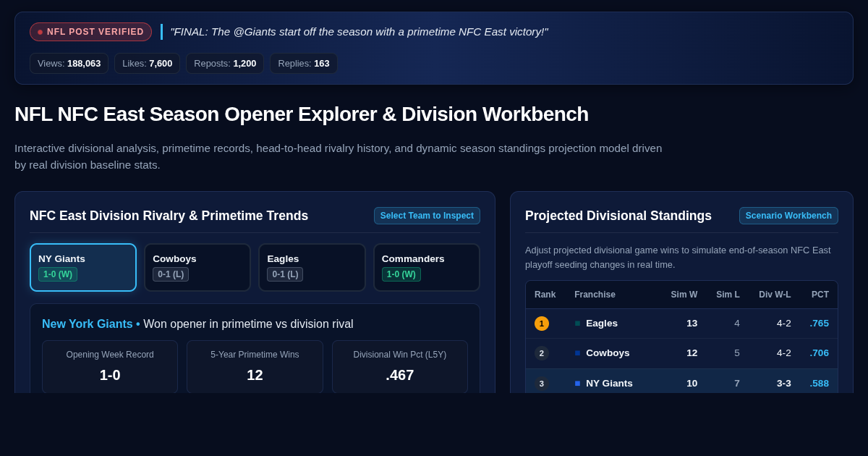
Task: Click the Eagles Sim W value 13
Action: tap(692, 324)
